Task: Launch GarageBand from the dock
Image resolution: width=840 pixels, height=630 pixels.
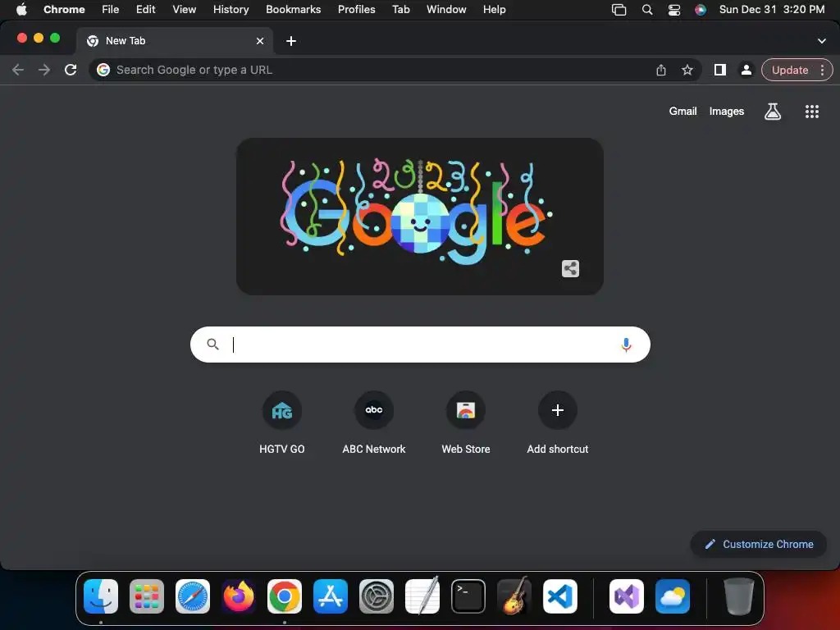Action: pos(514,596)
